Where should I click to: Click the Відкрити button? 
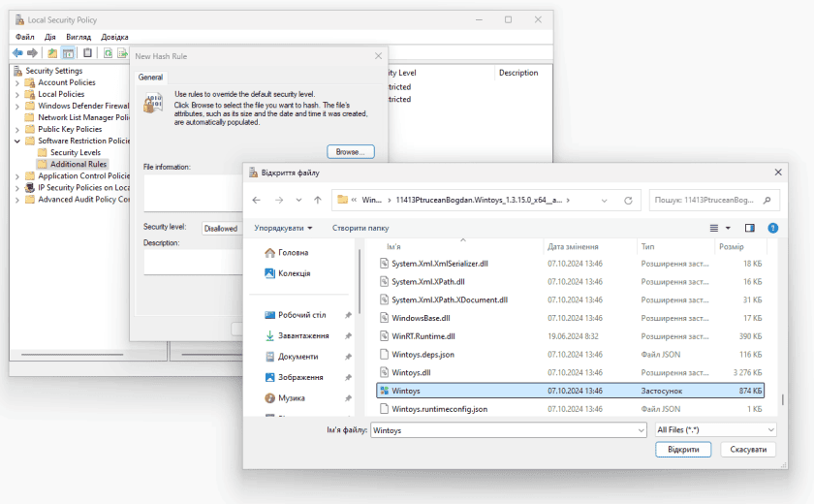(683, 450)
